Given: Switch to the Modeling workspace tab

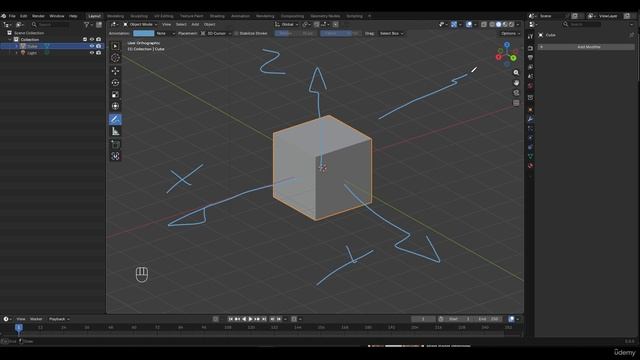Looking at the screenshot, I should click(116, 16).
